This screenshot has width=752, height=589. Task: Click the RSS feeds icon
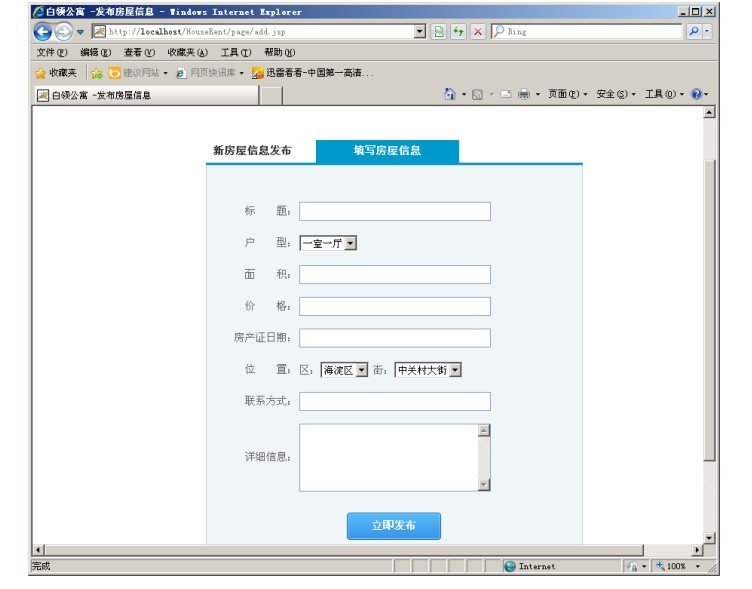coord(477,94)
